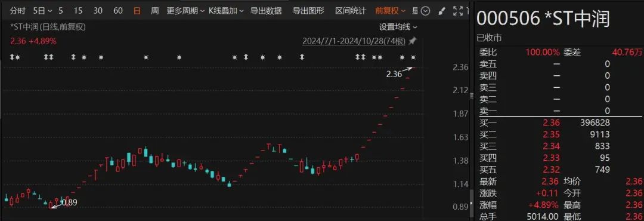Select the brush drawing tool icon

tap(442, 11)
